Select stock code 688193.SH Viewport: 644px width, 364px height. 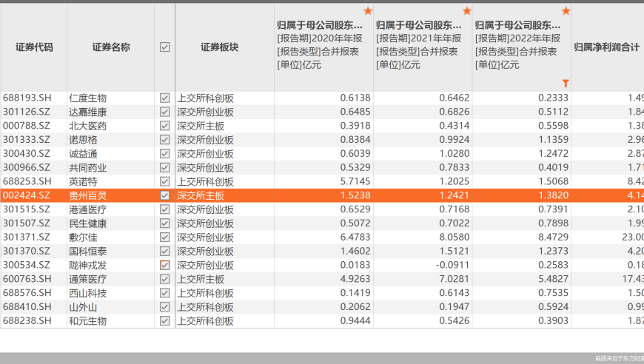[27, 98]
